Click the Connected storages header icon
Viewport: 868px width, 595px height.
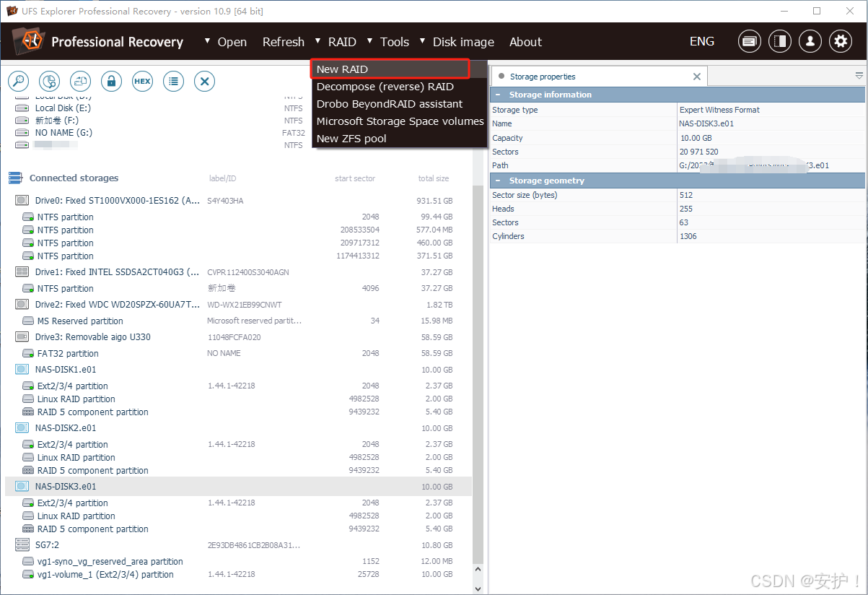pos(15,178)
